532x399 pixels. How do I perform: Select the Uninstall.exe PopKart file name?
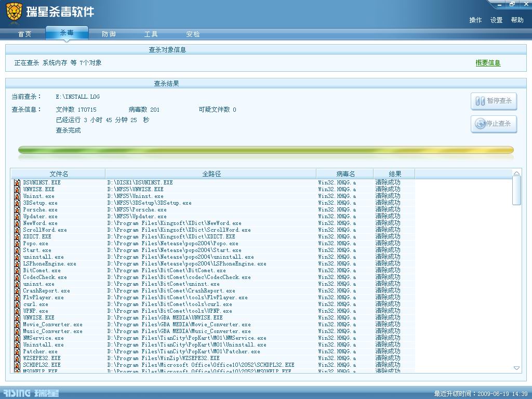(43, 345)
